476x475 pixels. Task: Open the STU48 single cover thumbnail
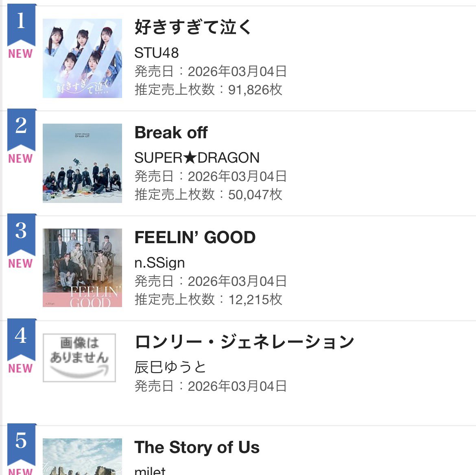coord(82,58)
